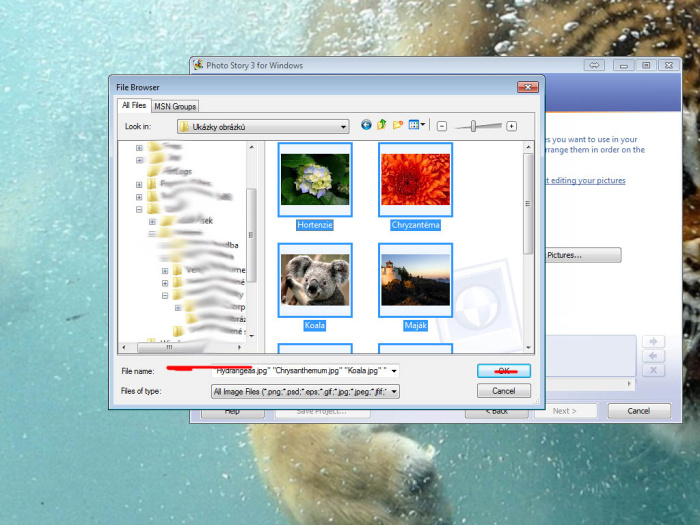Open the Views menu icon
Screen dimensions: 700x525
416,125
